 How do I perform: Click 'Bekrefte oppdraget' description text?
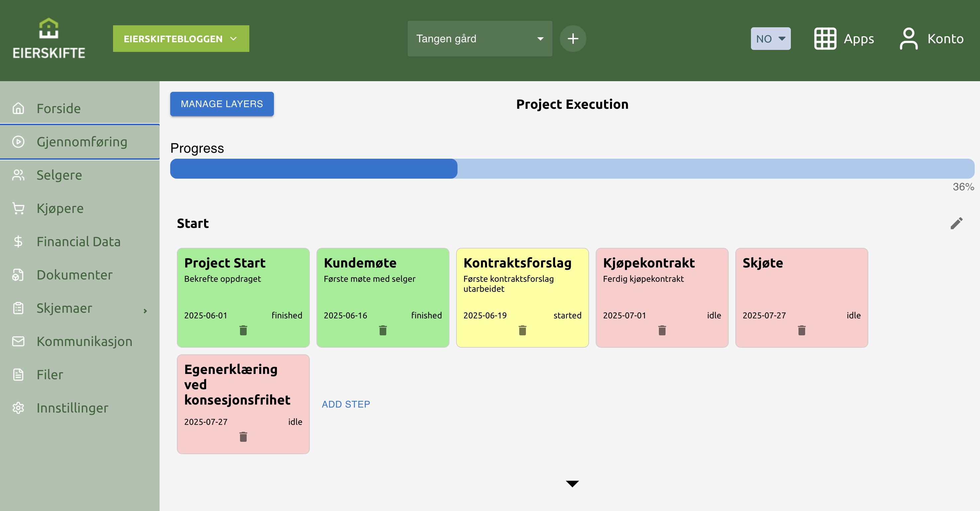click(222, 279)
